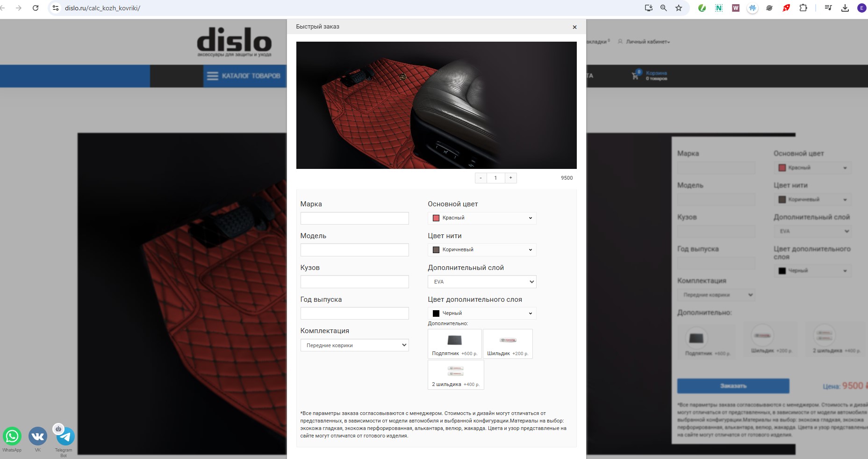Open the Дополнительный слой EVA dropdown
Viewport: 868px width, 459px height.
[x=481, y=282]
